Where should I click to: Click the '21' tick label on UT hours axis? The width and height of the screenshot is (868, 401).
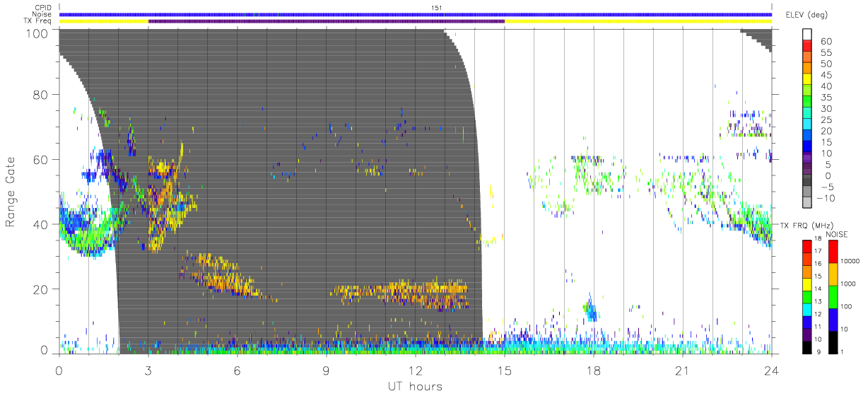(x=682, y=371)
